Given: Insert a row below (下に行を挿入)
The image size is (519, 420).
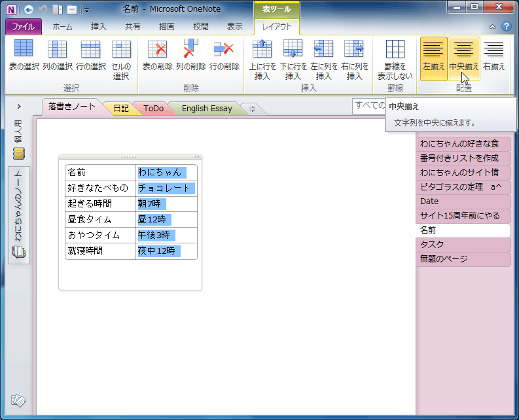Looking at the screenshot, I should coord(293,60).
